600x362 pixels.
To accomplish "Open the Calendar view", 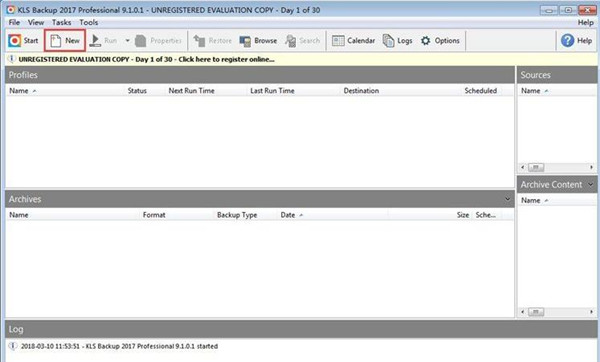I will coord(353,41).
